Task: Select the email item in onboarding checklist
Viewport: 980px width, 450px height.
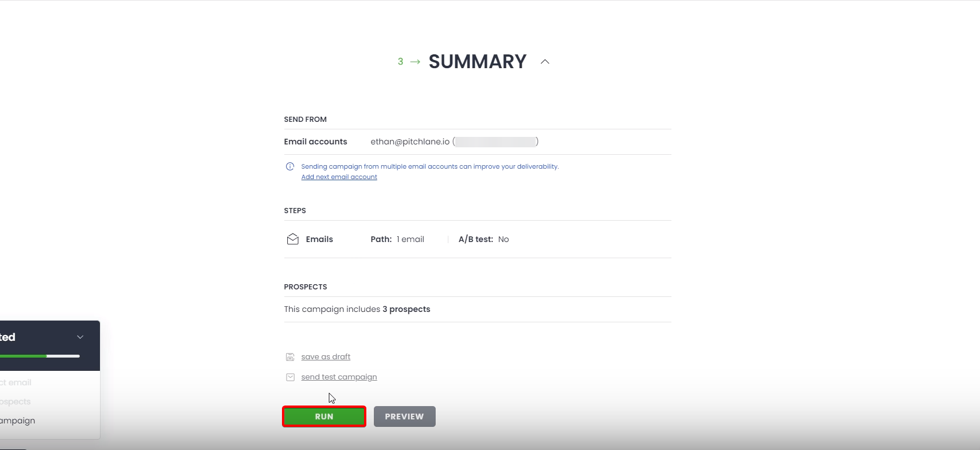Action: 16,382
